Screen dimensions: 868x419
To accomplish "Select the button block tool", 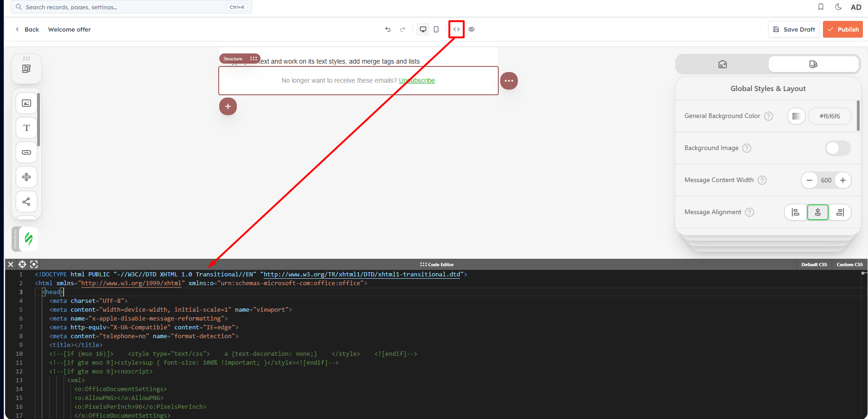I will coord(26,152).
